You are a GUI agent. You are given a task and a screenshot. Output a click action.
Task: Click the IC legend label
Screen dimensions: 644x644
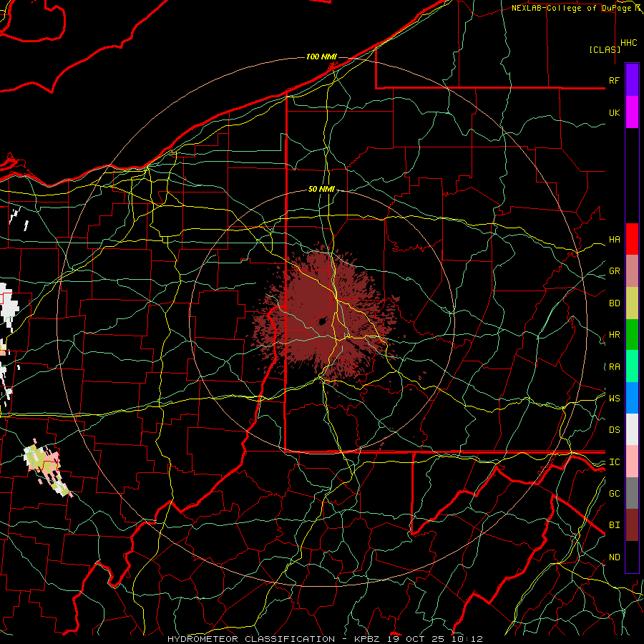[x=614, y=462]
